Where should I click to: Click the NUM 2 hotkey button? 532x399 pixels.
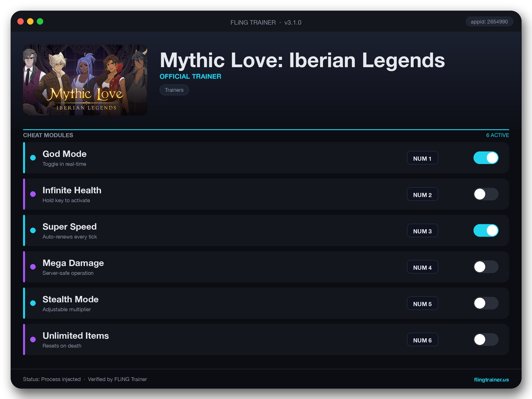pyautogui.click(x=422, y=194)
